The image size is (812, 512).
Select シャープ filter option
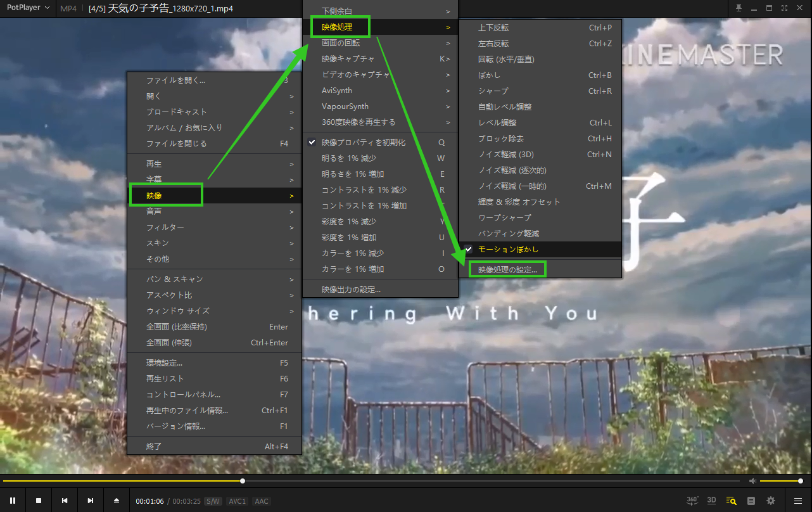click(x=540, y=91)
